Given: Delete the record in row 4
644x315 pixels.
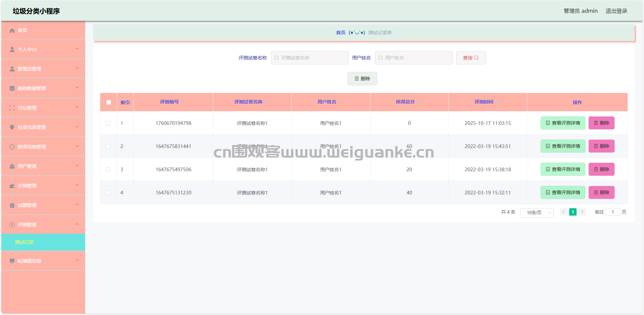Looking at the screenshot, I should 601,192.
